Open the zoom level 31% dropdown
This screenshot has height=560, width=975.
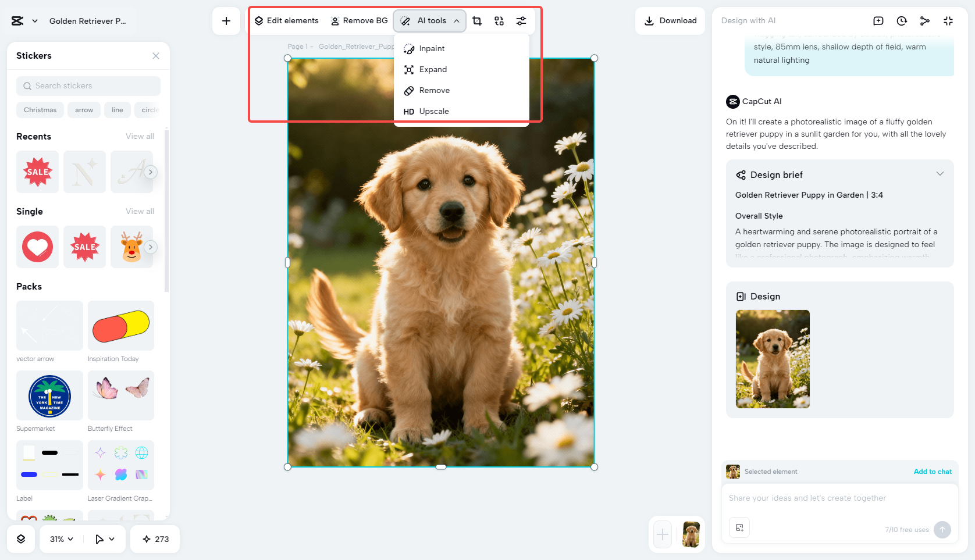click(60, 539)
